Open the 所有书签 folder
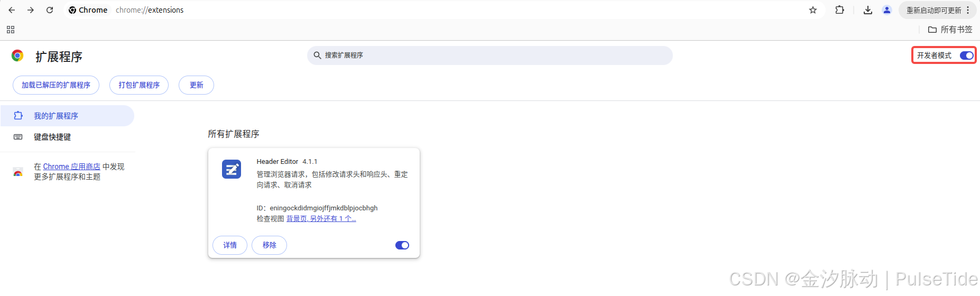 tap(950, 30)
